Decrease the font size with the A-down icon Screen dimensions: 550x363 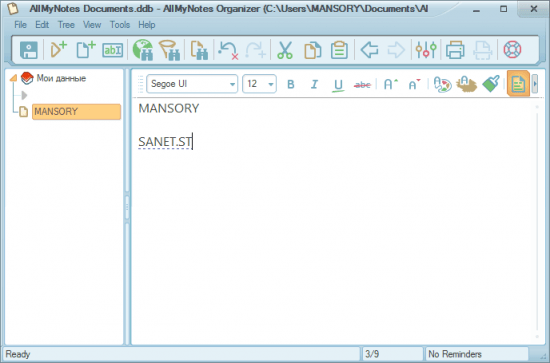tap(414, 84)
